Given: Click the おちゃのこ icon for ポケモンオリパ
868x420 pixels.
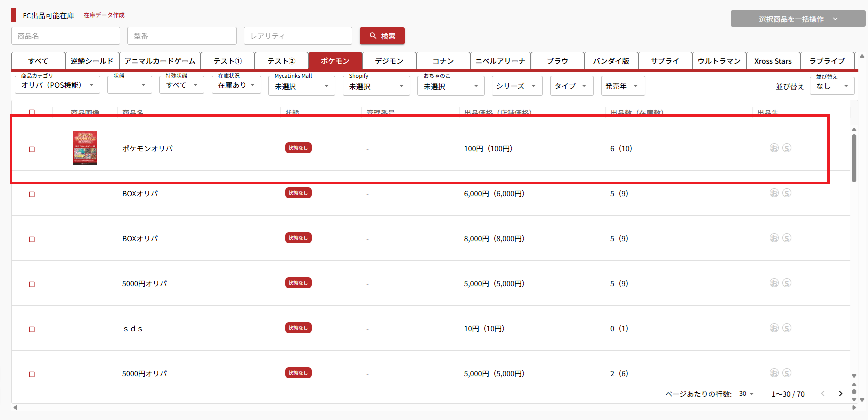Looking at the screenshot, I should (x=774, y=148).
